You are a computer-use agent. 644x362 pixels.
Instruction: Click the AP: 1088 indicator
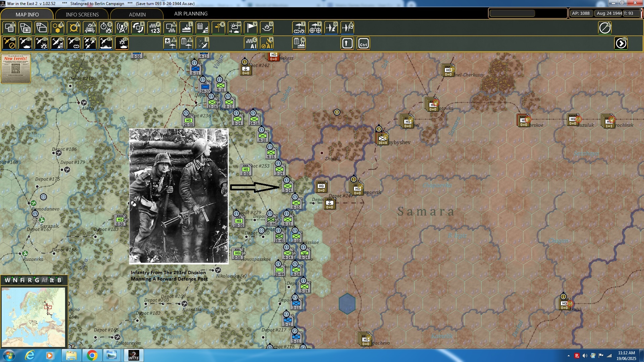pyautogui.click(x=581, y=13)
